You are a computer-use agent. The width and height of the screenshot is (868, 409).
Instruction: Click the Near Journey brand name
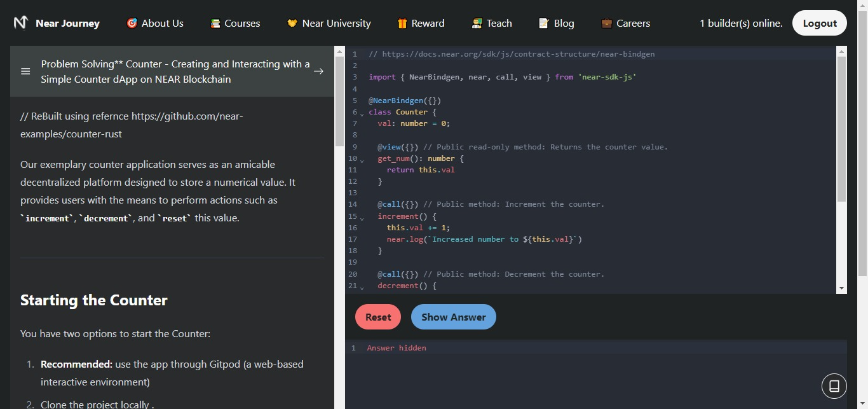(x=67, y=24)
